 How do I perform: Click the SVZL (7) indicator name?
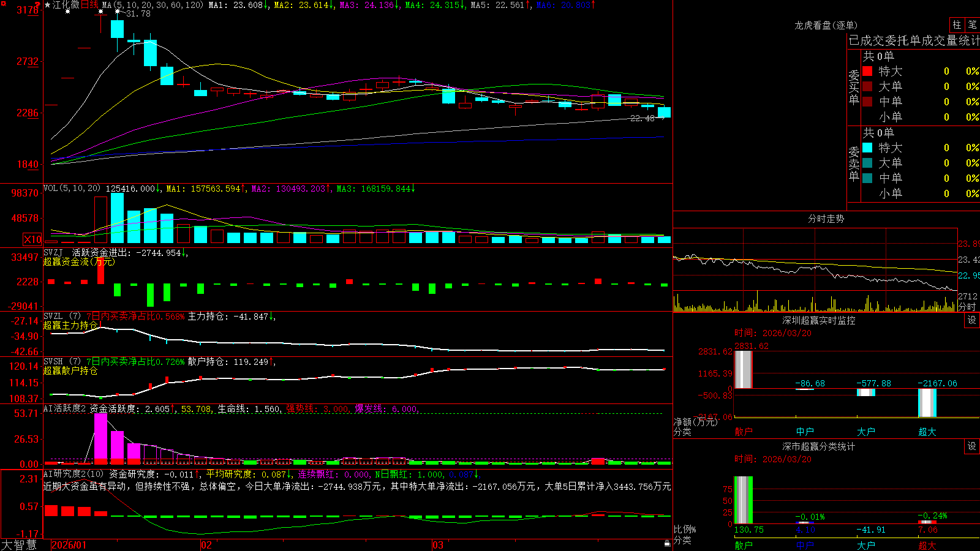[62, 317]
